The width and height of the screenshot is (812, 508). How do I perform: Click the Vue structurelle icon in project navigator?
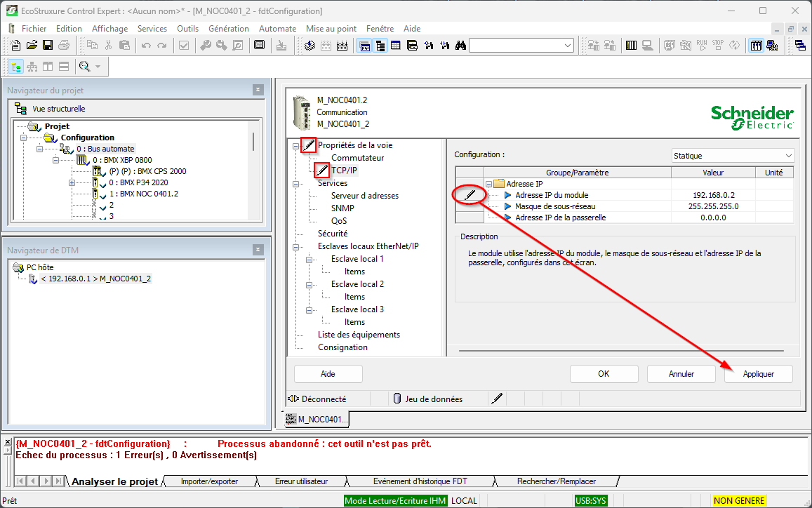(x=21, y=109)
